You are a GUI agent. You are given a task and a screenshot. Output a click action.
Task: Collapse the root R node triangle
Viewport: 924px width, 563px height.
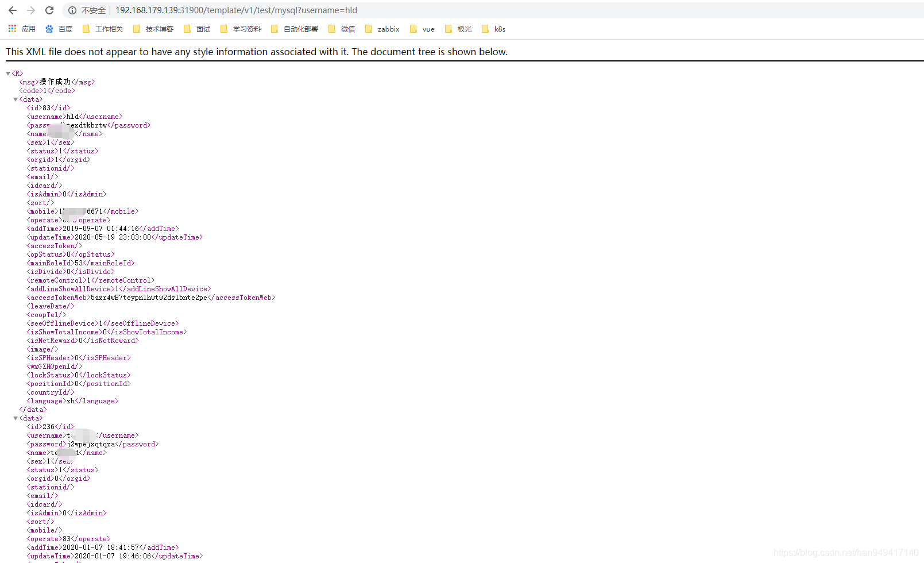point(8,74)
